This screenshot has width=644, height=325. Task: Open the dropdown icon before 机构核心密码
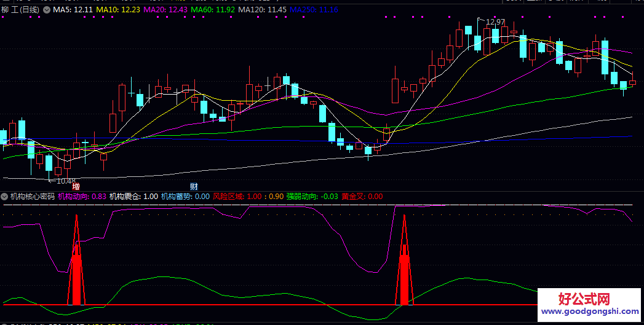(x=4, y=197)
